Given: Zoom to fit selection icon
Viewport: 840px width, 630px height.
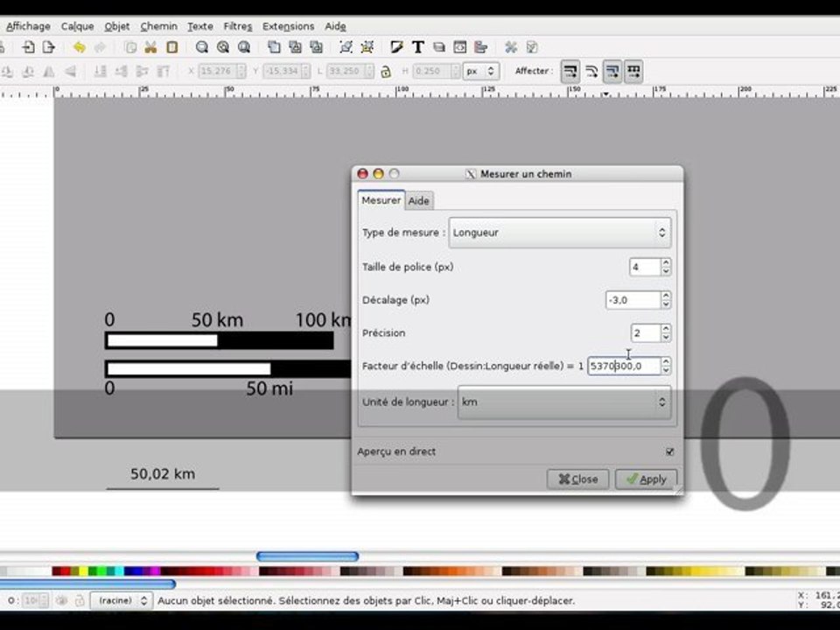Looking at the screenshot, I should 202,47.
